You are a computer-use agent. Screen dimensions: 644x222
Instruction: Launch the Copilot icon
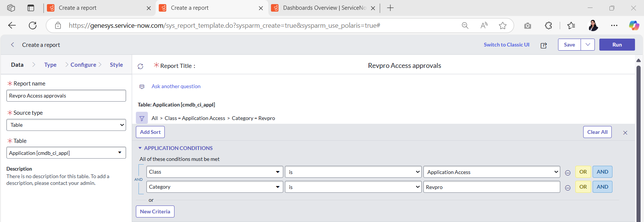coord(634,25)
